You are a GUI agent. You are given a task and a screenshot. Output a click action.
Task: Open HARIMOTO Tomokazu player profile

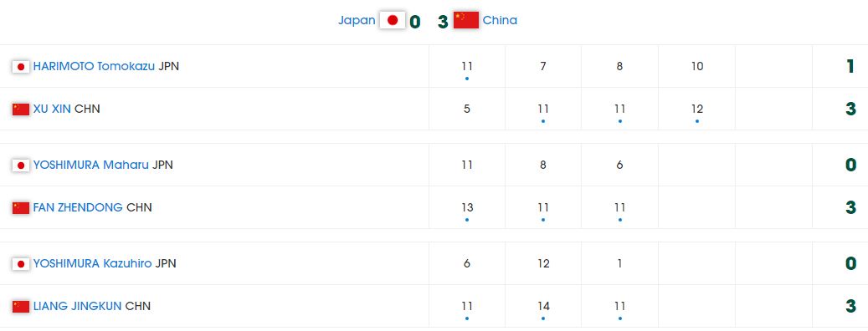tap(94, 66)
